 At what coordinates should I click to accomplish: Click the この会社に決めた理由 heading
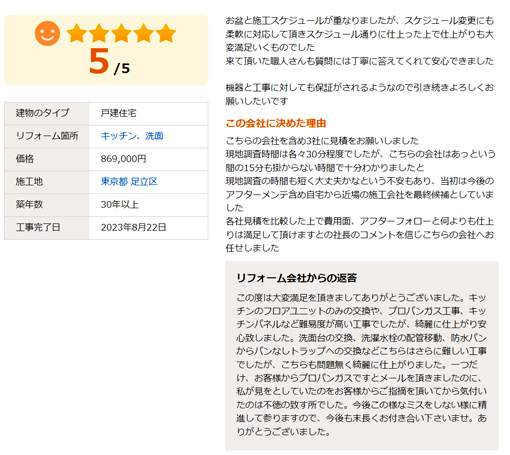(276, 123)
